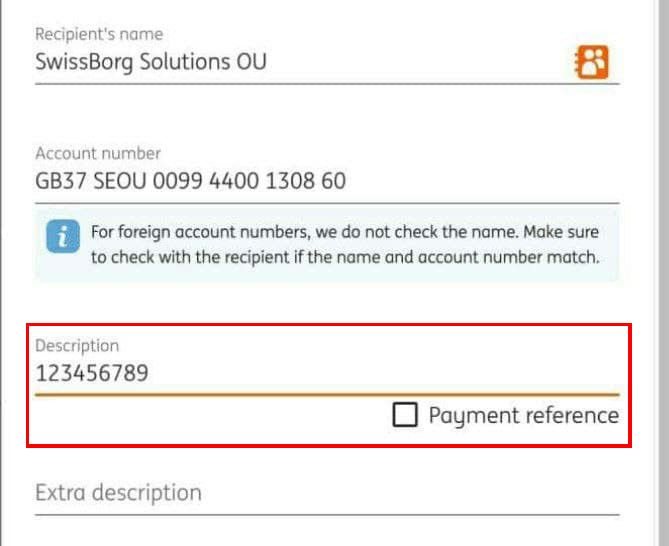Focus the Extra description field
The width and height of the screenshot is (669, 546).
(300, 493)
